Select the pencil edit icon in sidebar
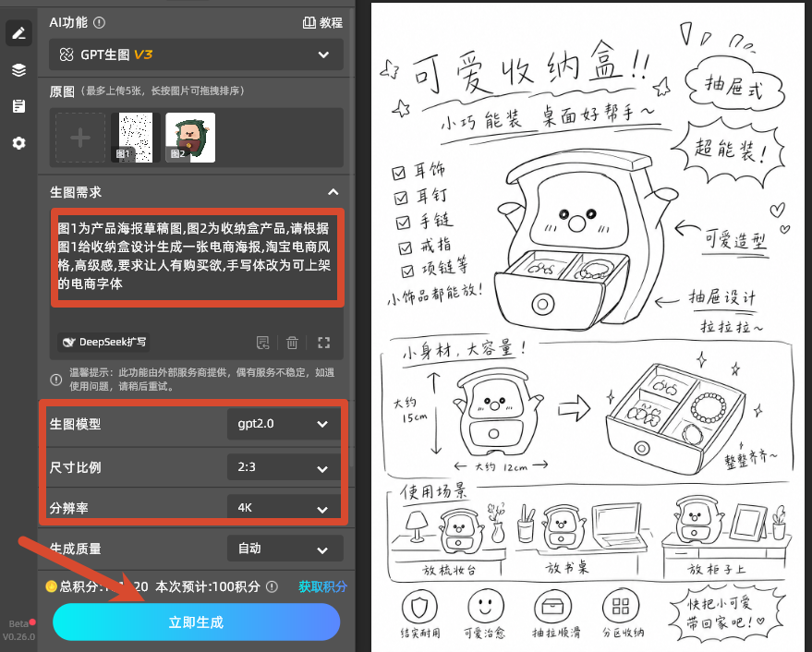The width and height of the screenshot is (812, 652). tap(19, 33)
